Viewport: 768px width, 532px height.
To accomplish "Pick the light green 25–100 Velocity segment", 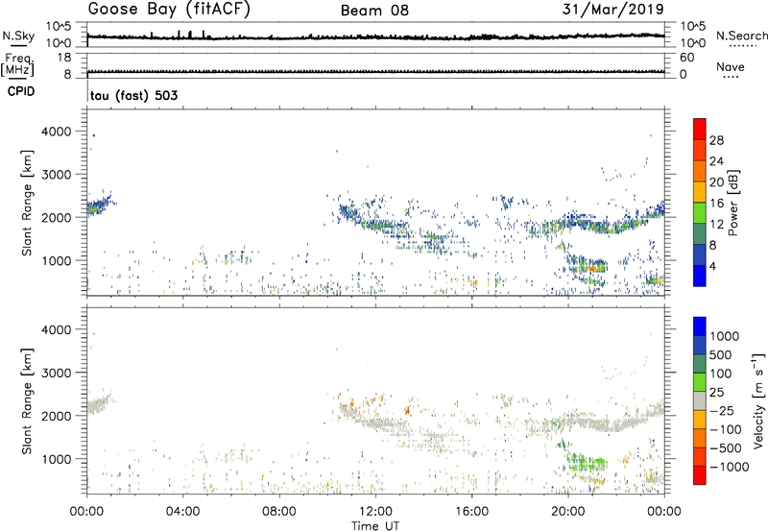I will click(700, 382).
